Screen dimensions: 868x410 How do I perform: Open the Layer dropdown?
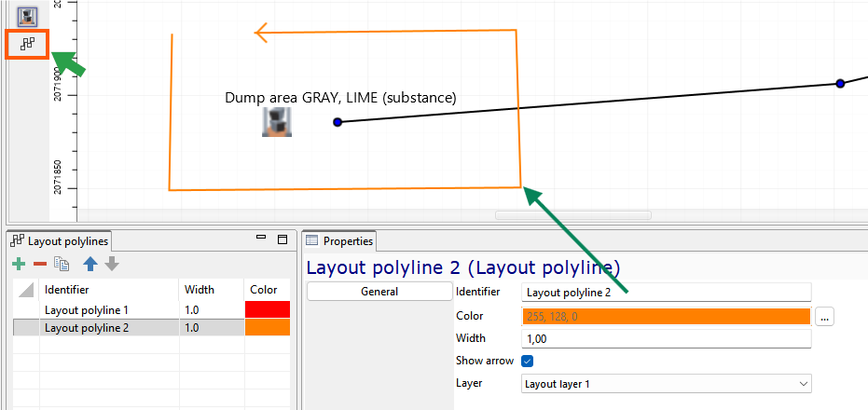click(x=667, y=383)
